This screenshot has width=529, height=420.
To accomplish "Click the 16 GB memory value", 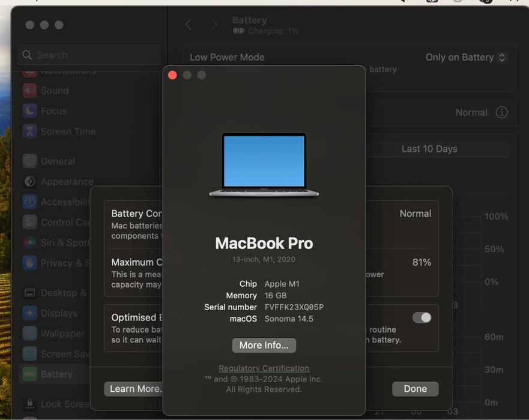I will click(276, 296).
